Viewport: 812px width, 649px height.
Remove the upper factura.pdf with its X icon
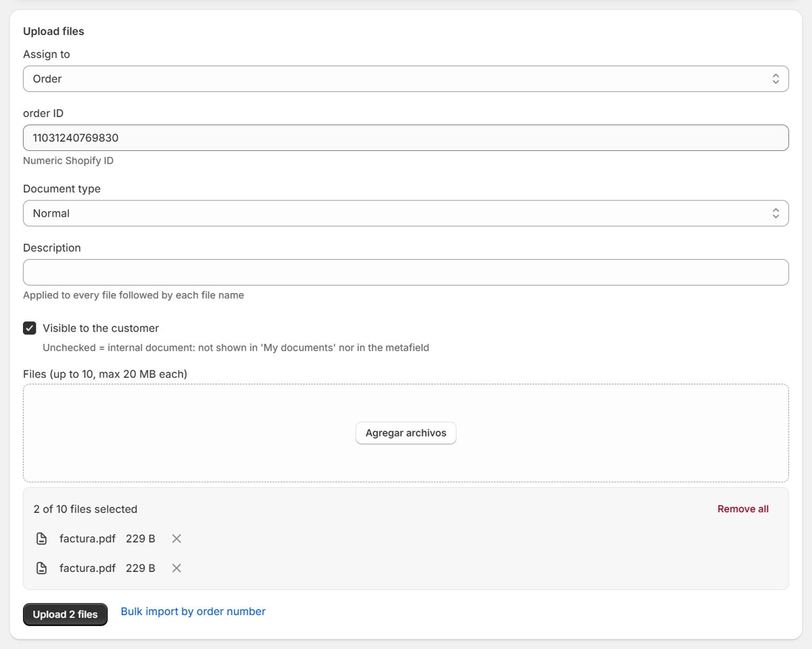coord(177,539)
